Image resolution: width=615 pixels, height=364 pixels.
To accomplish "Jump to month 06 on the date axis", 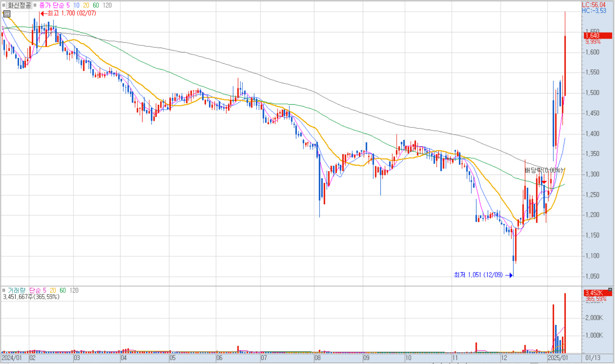I will coord(219,358).
